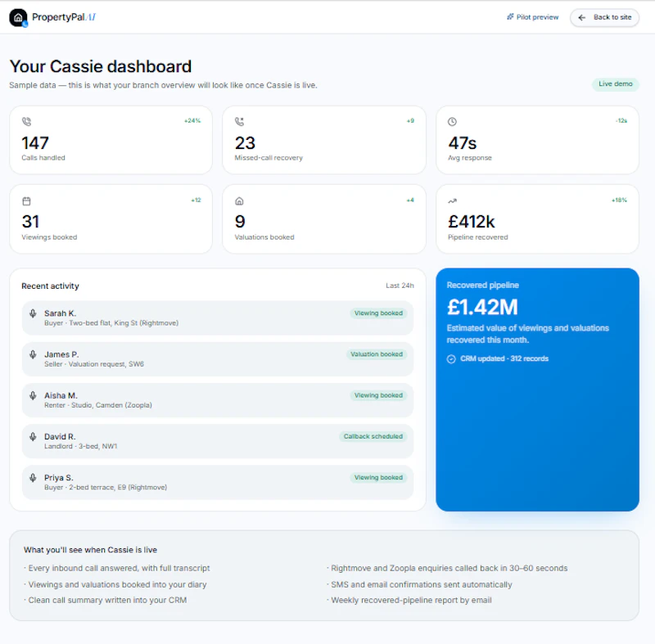655x644 pixels.
Task: Click the Recent activity heading
Action: point(50,286)
